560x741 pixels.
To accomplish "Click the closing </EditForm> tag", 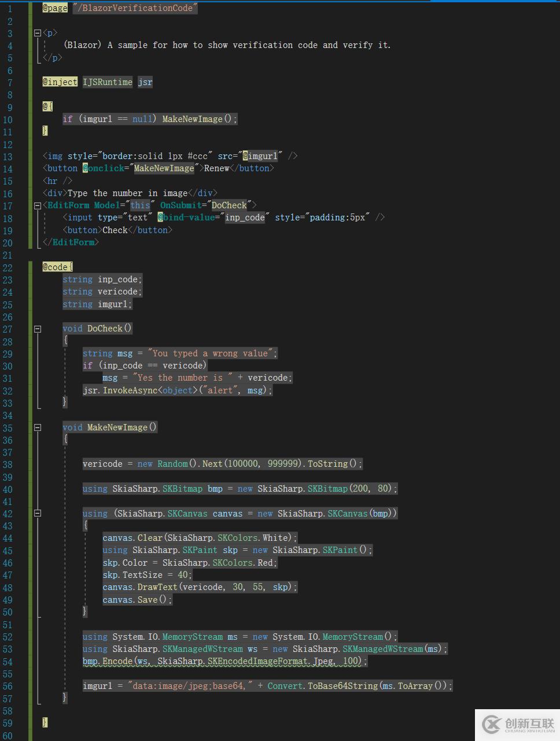I will [71, 242].
